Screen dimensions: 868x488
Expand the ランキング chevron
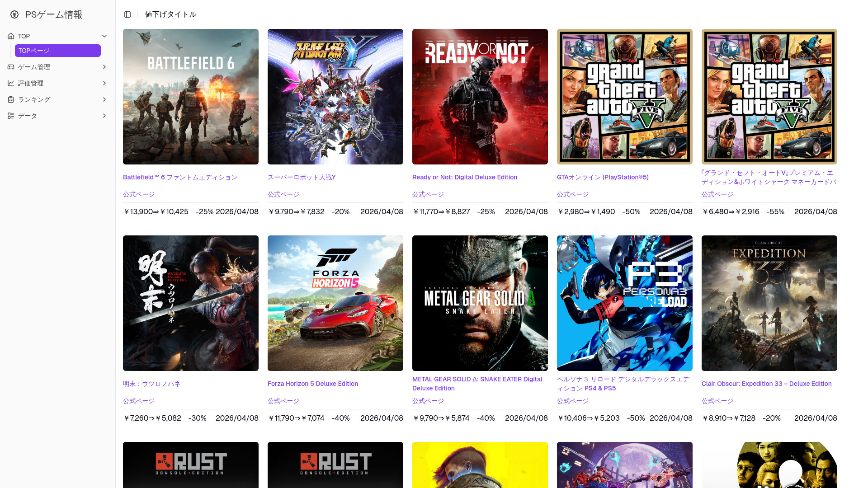[104, 99]
